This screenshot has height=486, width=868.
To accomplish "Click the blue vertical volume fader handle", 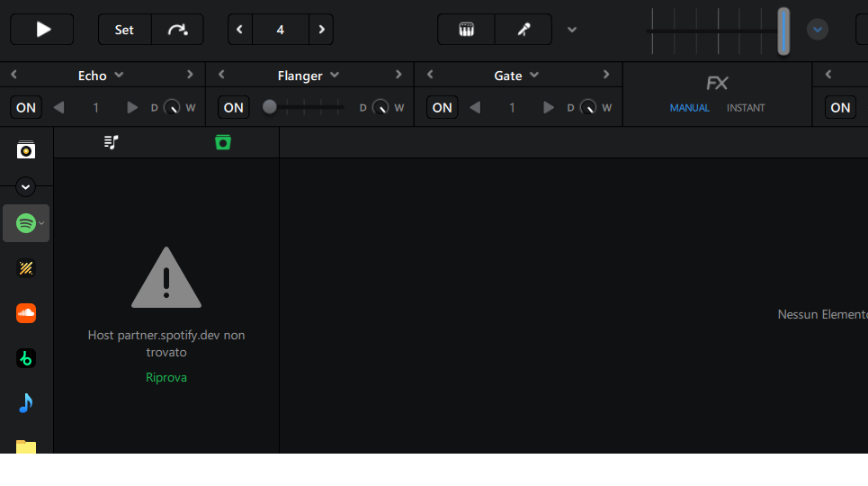I will coord(783,31).
